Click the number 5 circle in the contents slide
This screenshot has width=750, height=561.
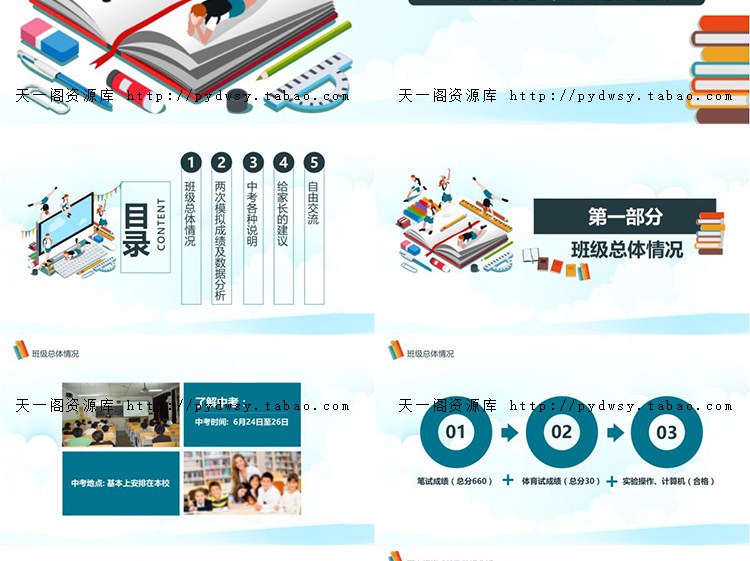[x=314, y=163]
